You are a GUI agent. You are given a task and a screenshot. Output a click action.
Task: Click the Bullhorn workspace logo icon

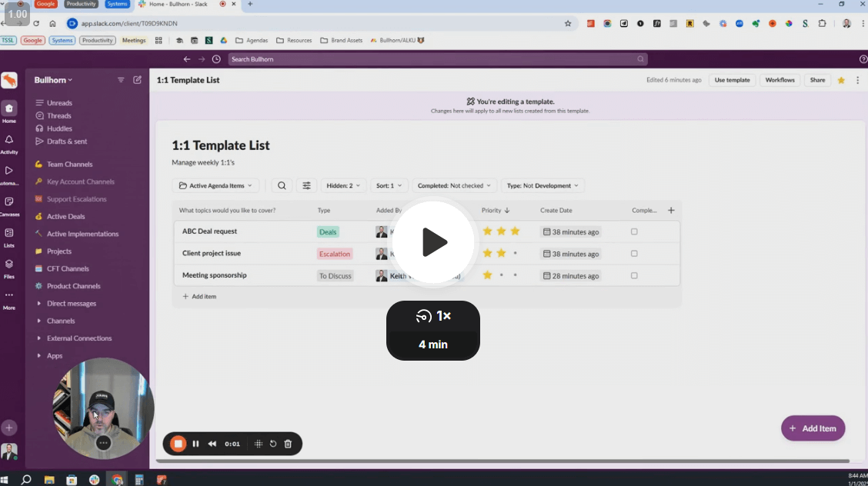[9, 80]
